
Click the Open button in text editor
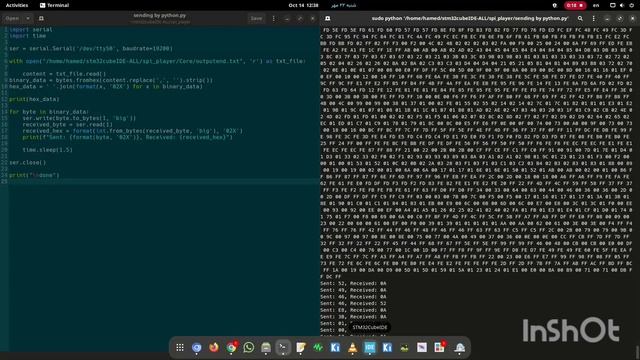pos(12,18)
